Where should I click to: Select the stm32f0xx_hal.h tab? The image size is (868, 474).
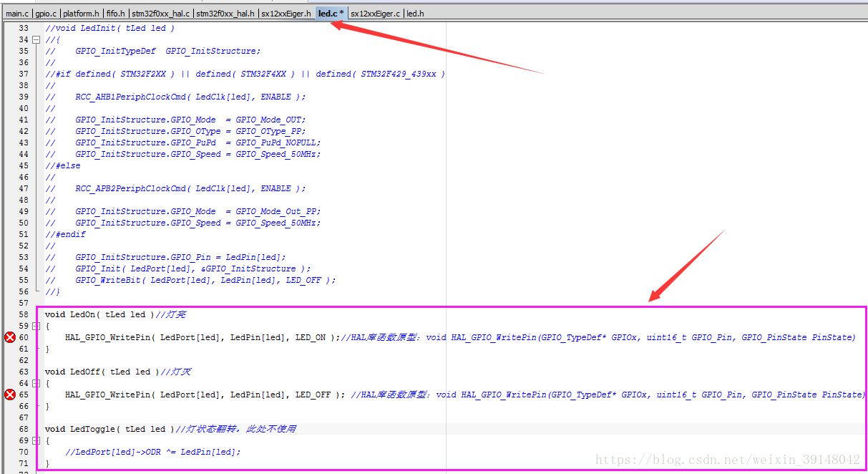point(226,14)
